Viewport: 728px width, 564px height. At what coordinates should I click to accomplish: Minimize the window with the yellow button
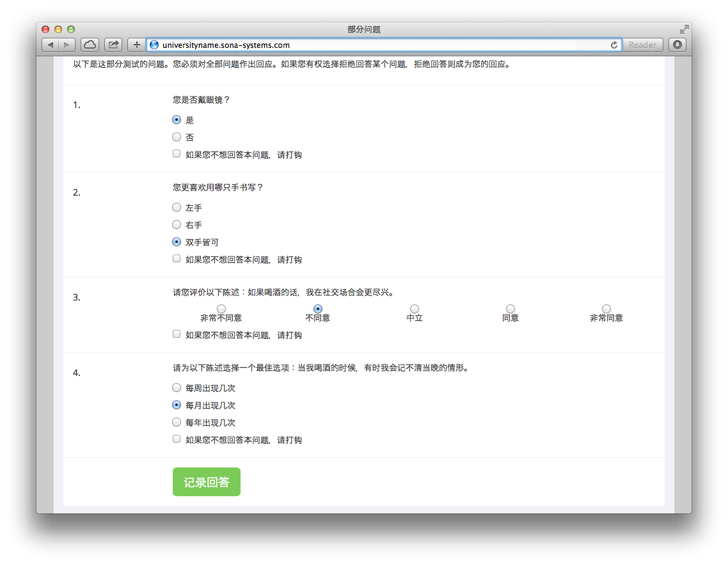point(58,29)
